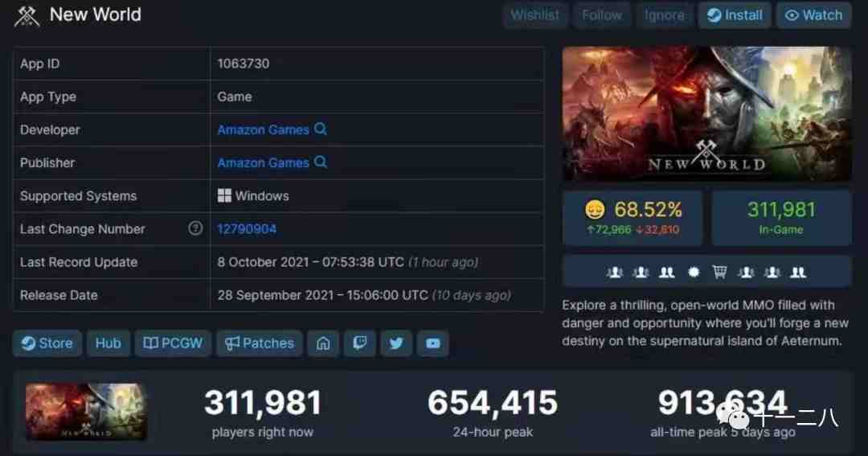Open the Hub link

tap(108, 343)
